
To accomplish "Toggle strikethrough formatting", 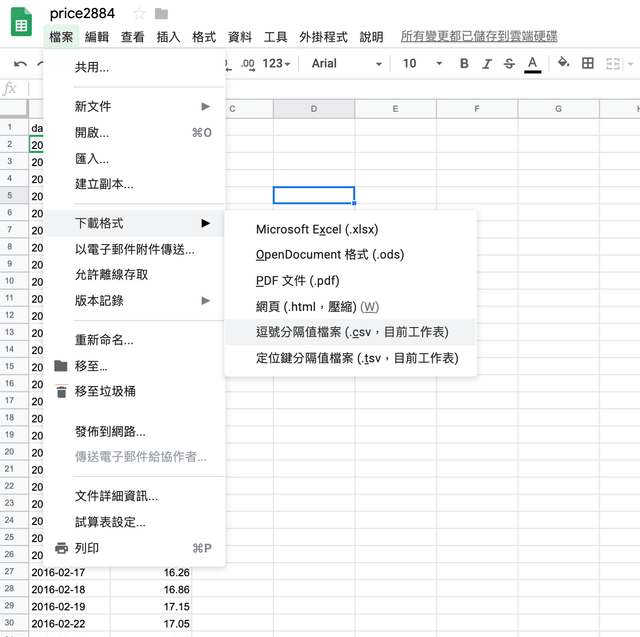I will [509, 63].
